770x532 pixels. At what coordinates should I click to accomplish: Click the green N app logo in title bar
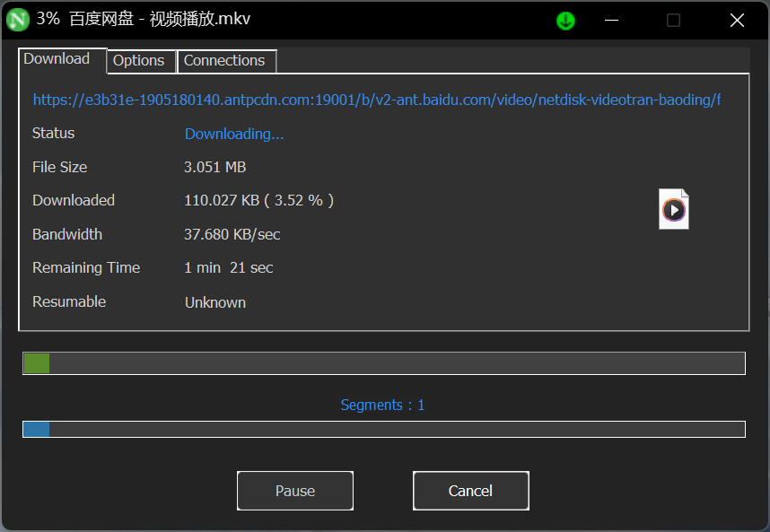[18, 20]
